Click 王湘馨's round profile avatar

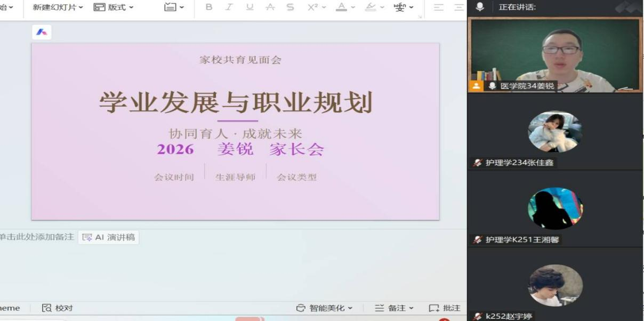coord(555,208)
